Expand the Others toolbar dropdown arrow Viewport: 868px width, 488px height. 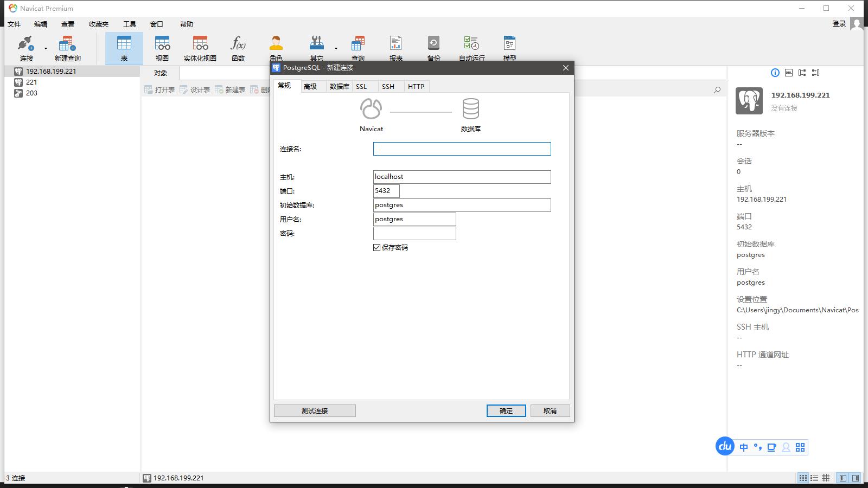pos(336,48)
